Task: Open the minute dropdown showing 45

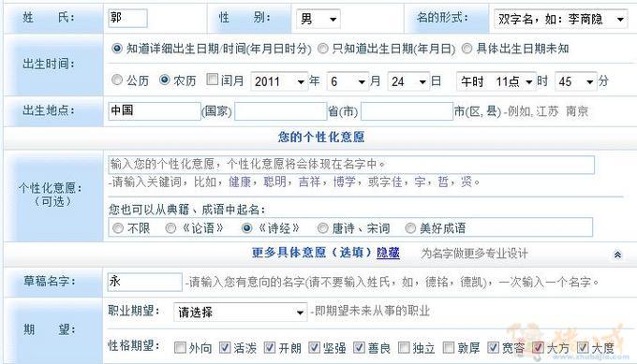Action: point(576,81)
